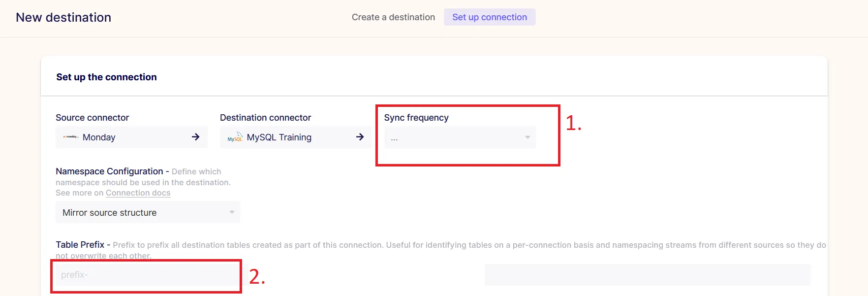Expand the Sync frequency dropdown caret
The width and height of the screenshot is (868, 296).
coord(527,137)
